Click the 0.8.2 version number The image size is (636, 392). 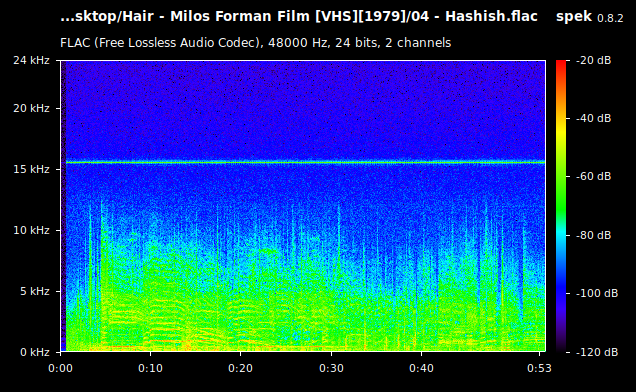pyautogui.click(x=610, y=18)
